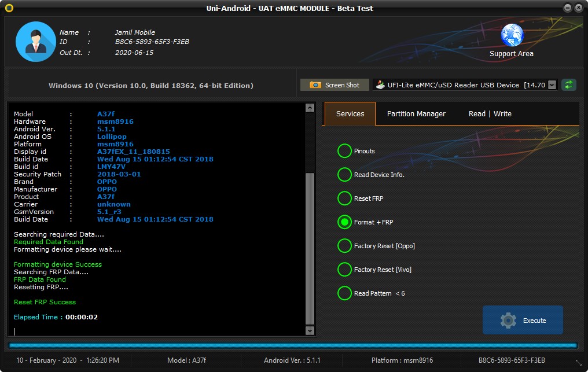Image resolution: width=588 pixels, height=372 pixels.
Task: Click the log panel scroll-up arrow
Action: (310, 108)
